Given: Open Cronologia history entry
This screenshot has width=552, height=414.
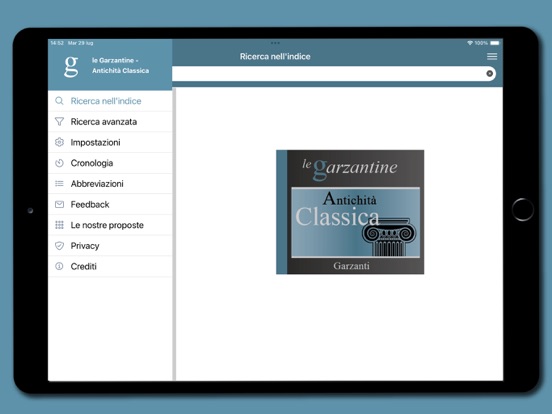Looking at the screenshot, I should click(x=110, y=163).
